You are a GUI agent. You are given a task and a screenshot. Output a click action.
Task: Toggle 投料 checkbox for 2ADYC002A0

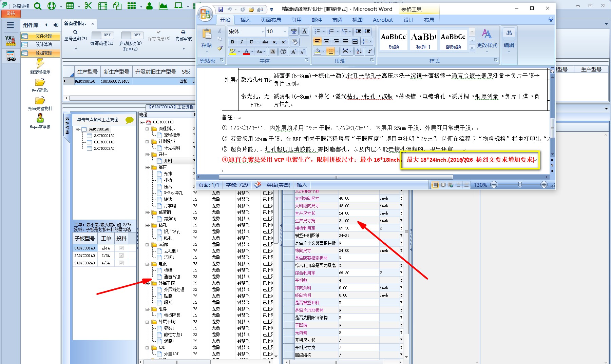121,263
